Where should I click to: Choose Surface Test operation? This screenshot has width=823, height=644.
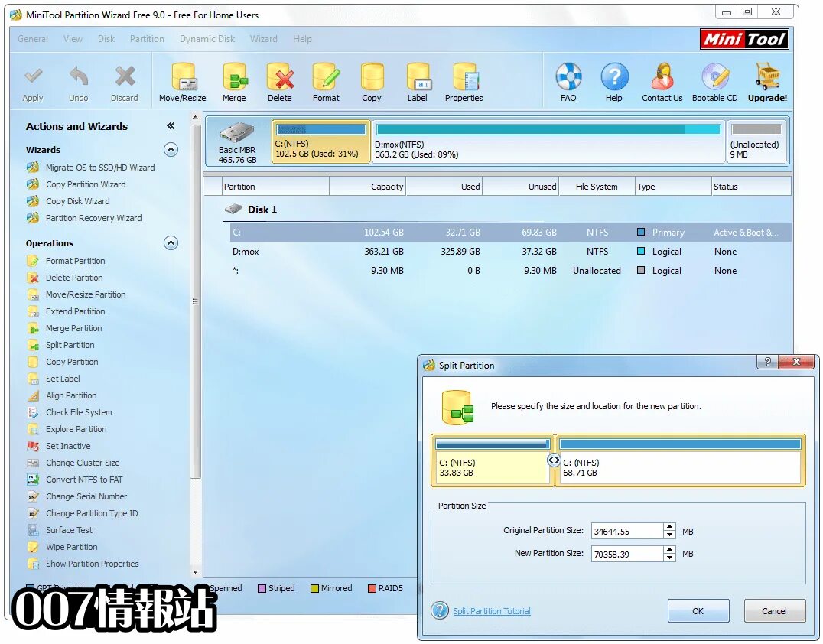click(69, 529)
